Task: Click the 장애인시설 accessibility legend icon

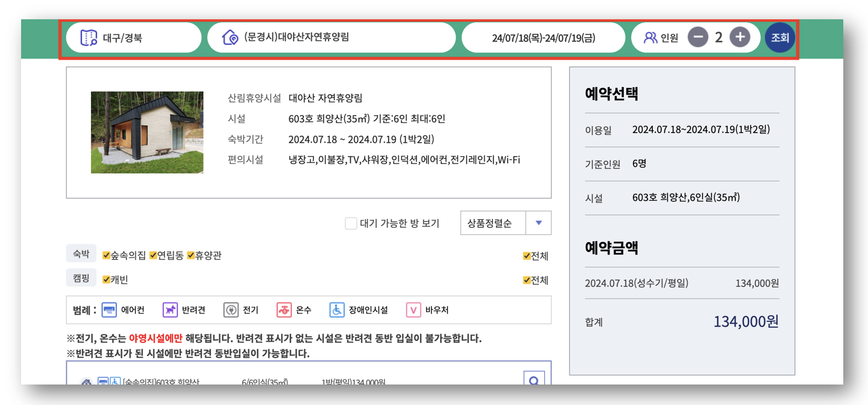Action: (338, 310)
